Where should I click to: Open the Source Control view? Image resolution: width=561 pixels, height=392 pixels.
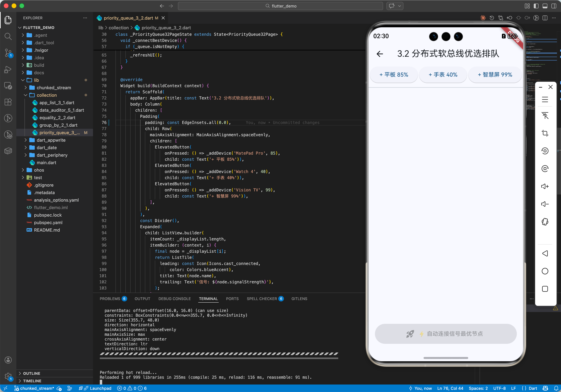[x=8, y=52]
